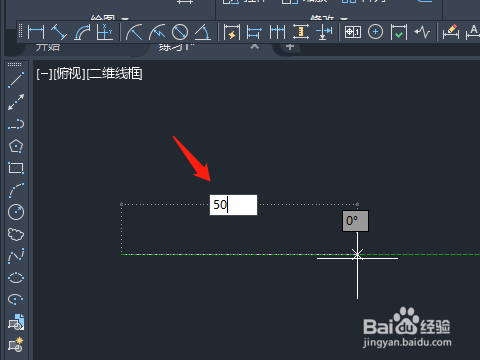Image resolution: width=480 pixels, height=360 pixels.
Task: Grab the dimension toolbar grip handle
Action: [21, 31]
